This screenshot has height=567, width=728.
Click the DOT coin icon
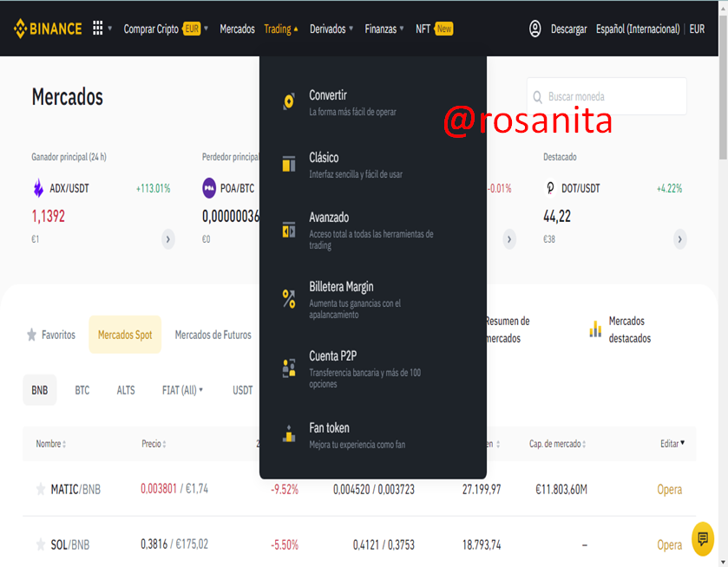point(550,188)
